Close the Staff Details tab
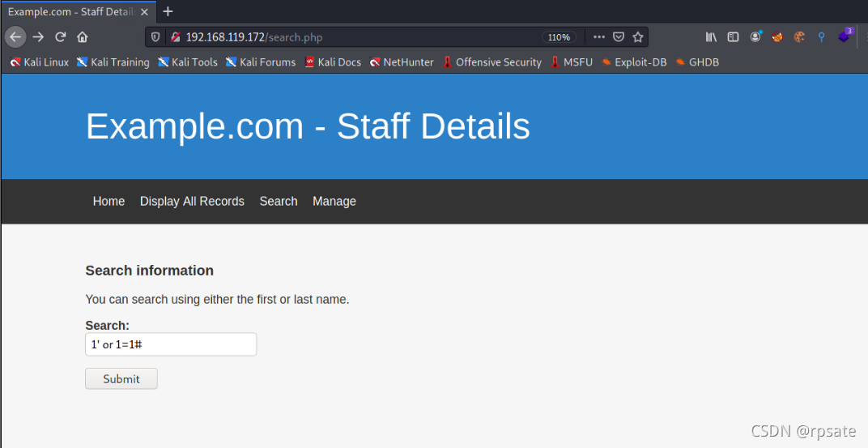Screen dimensions: 868x448 [x=144, y=11]
